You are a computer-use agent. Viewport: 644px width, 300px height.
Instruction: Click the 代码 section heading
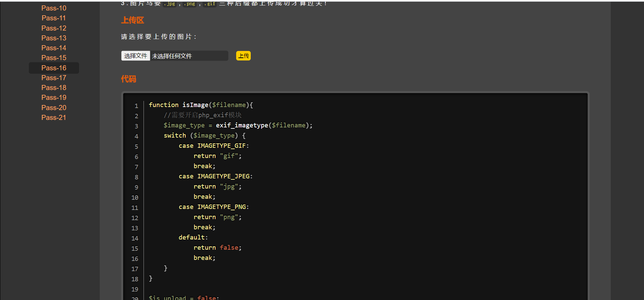(129, 79)
